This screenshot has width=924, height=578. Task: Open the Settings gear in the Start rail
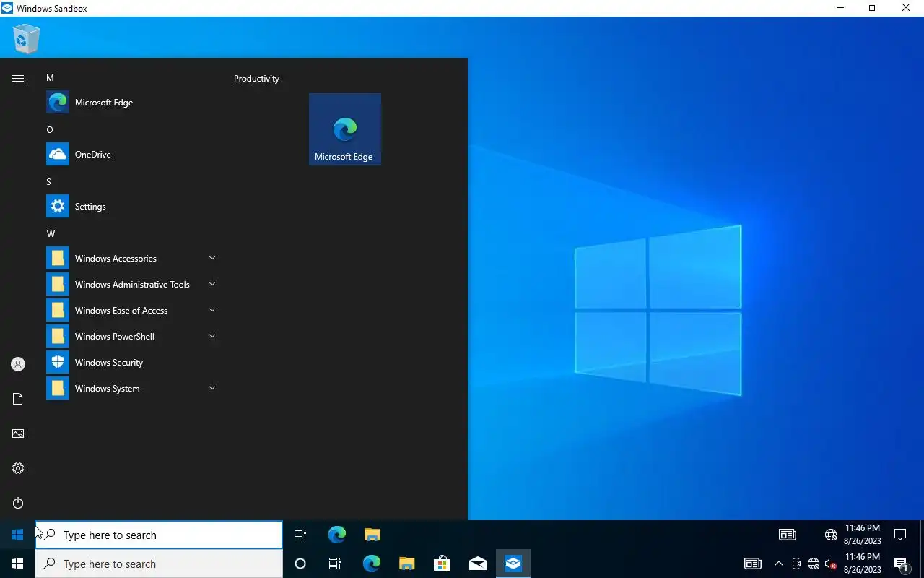18,468
